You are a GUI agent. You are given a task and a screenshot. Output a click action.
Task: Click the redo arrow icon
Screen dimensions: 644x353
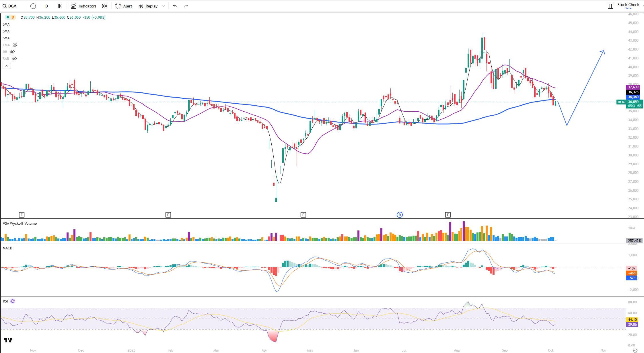(186, 6)
